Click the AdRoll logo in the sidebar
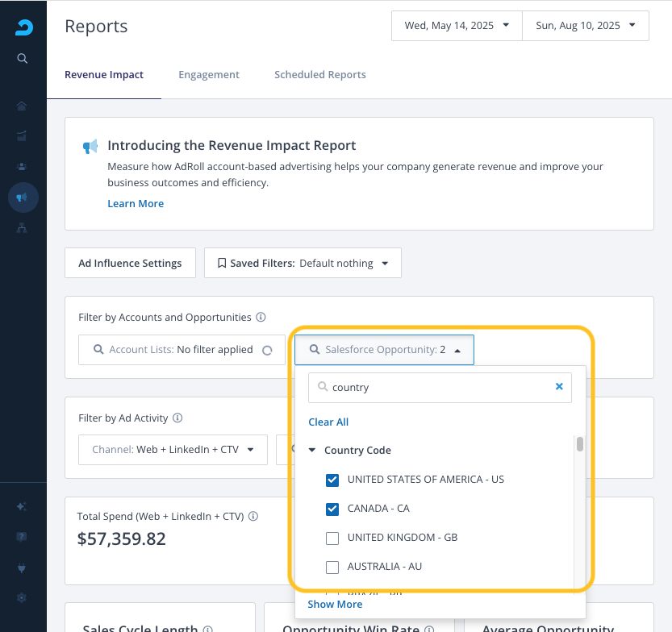The image size is (672, 632). (x=23, y=27)
